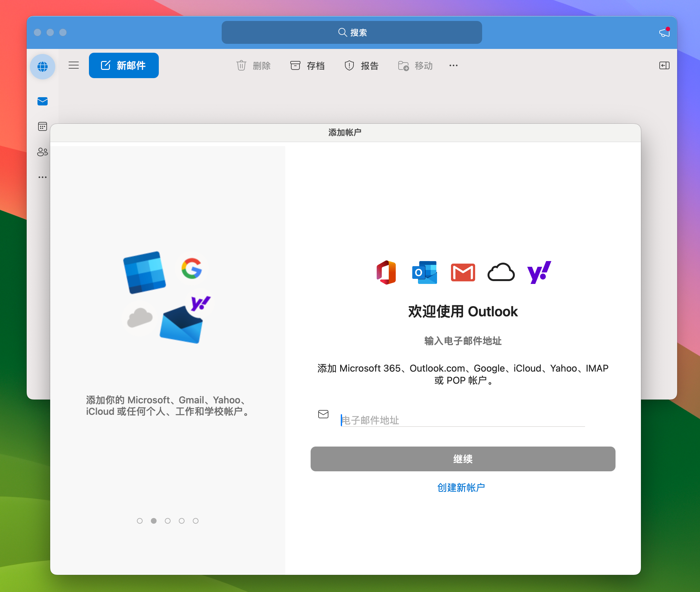Click the 输入电子邮件地址 subtitle
700x592 pixels.
(463, 341)
